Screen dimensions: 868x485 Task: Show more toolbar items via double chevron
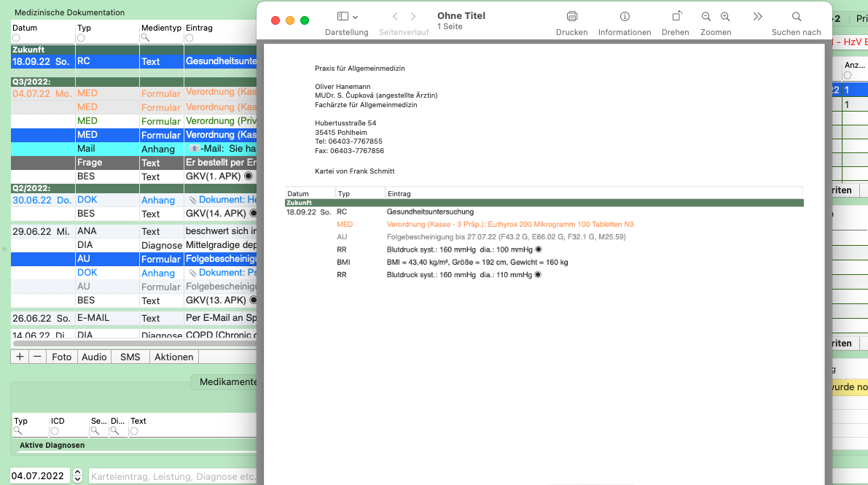coord(757,17)
